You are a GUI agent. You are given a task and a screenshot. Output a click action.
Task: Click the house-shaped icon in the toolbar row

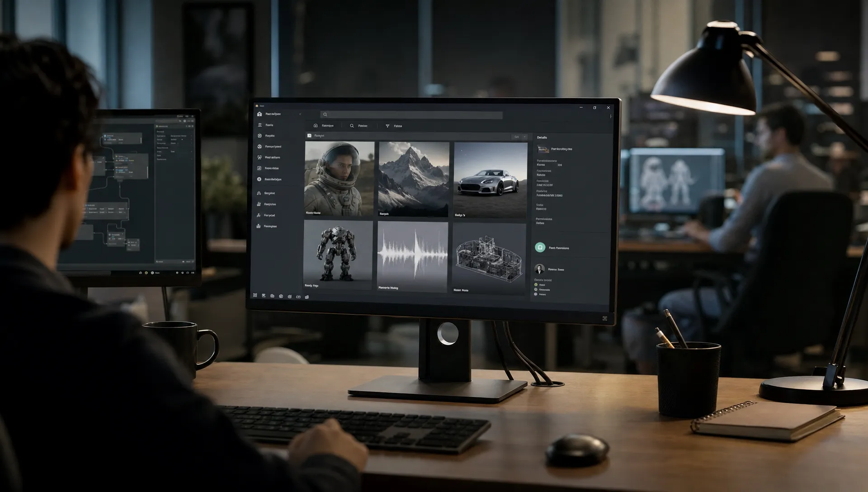coord(316,126)
